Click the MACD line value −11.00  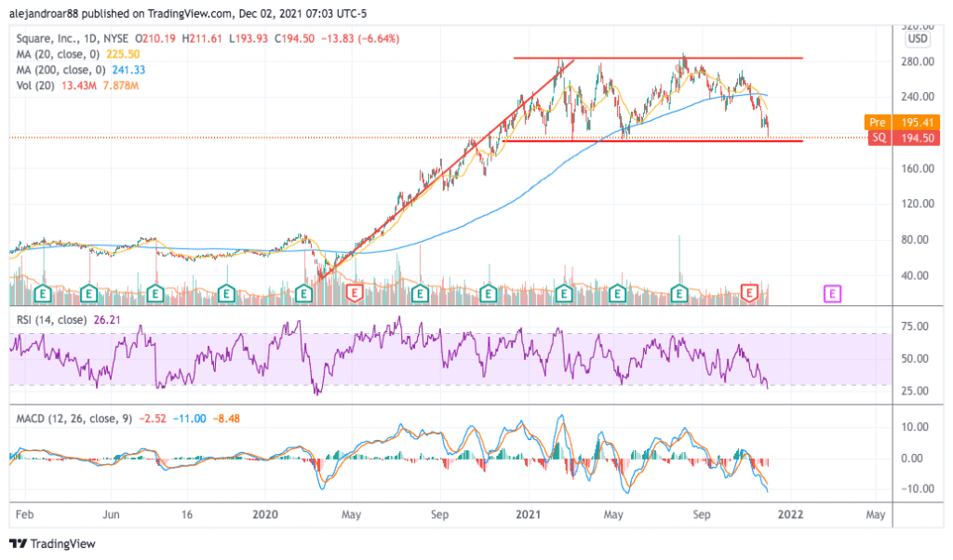coord(190,419)
